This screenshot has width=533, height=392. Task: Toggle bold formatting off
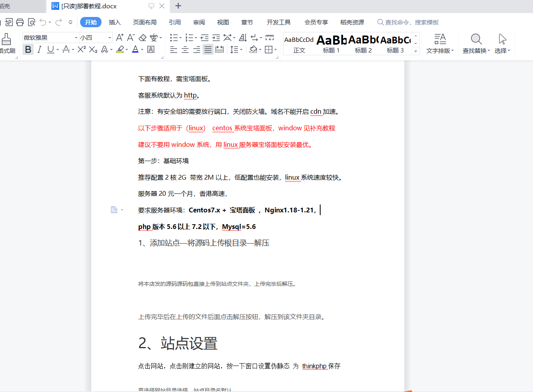[x=28, y=49]
